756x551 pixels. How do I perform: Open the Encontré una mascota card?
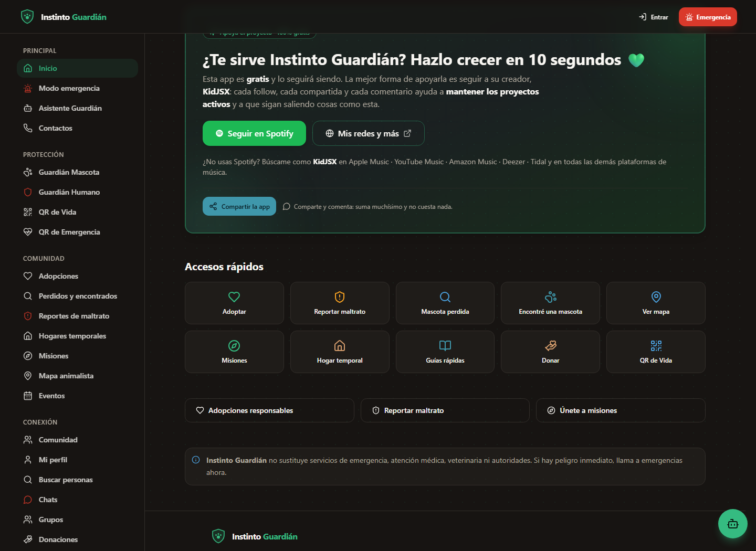pos(550,303)
